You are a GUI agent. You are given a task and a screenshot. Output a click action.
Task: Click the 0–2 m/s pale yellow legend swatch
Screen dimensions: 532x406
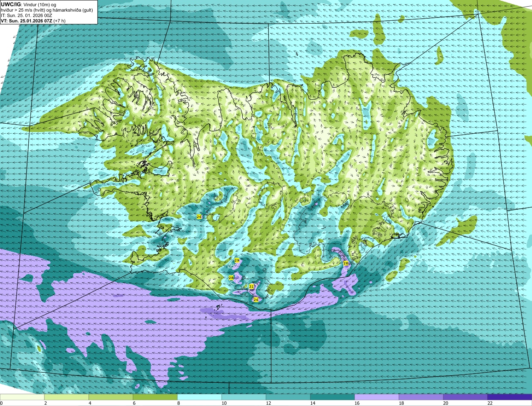click(x=22, y=397)
